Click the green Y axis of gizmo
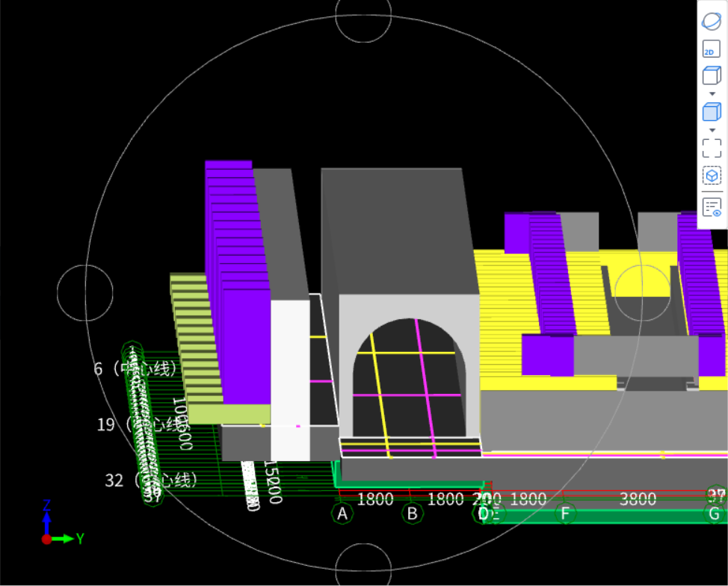The image size is (728, 586). point(67,539)
